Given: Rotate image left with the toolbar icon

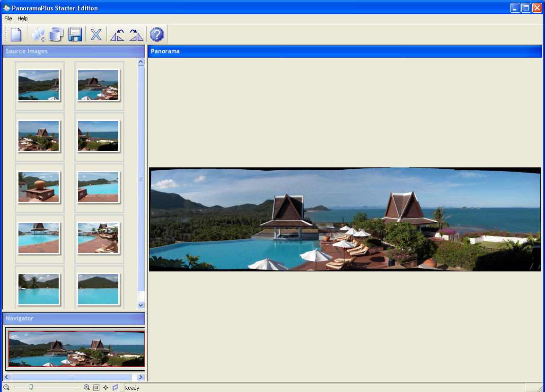Looking at the screenshot, I should click(117, 35).
